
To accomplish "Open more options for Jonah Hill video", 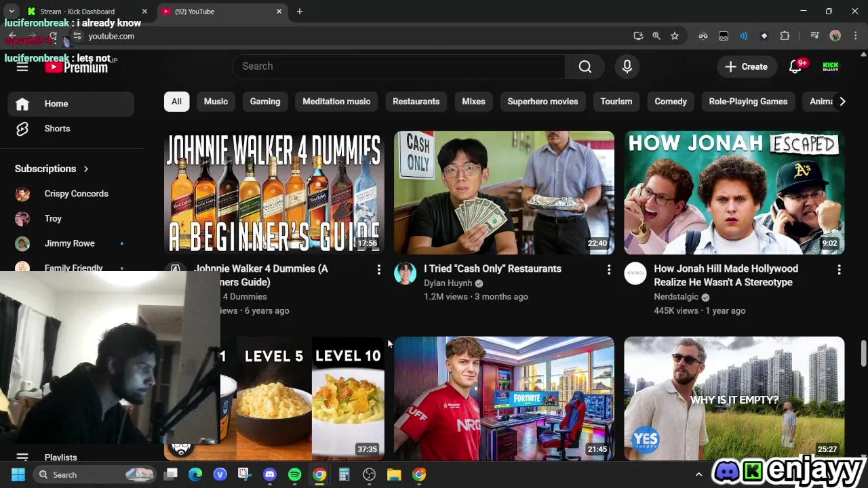I will [839, 270].
